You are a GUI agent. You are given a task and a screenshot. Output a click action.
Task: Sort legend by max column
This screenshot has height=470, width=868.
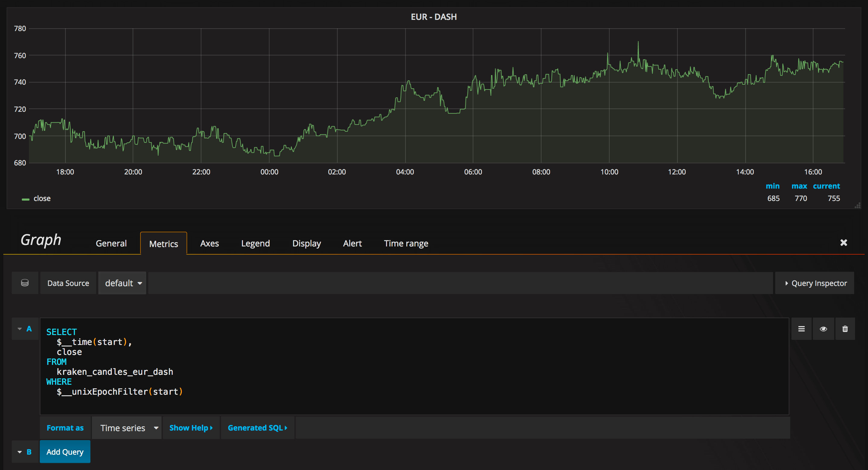pos(799,186)
